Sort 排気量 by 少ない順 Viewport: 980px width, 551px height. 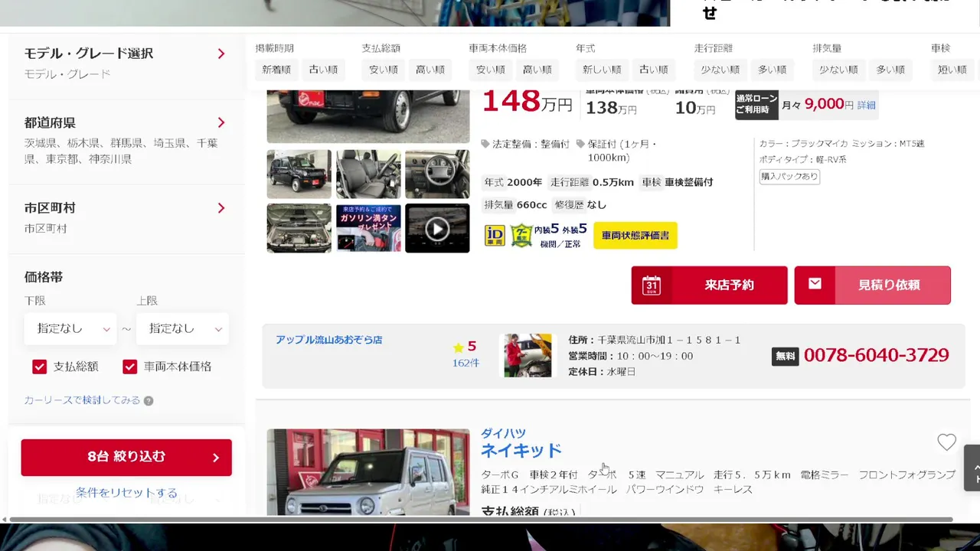pyautogui.click(x=839, y=70)
